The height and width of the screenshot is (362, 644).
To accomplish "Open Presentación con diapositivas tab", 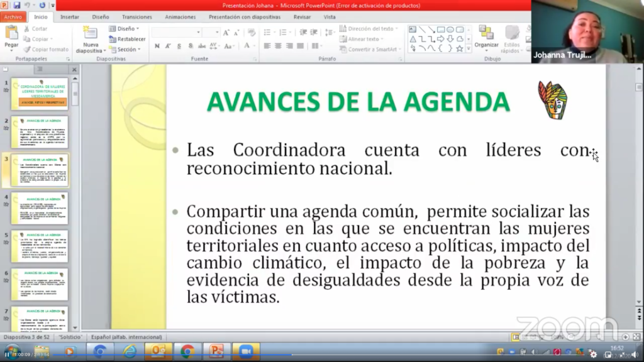I will click(245, 17).
